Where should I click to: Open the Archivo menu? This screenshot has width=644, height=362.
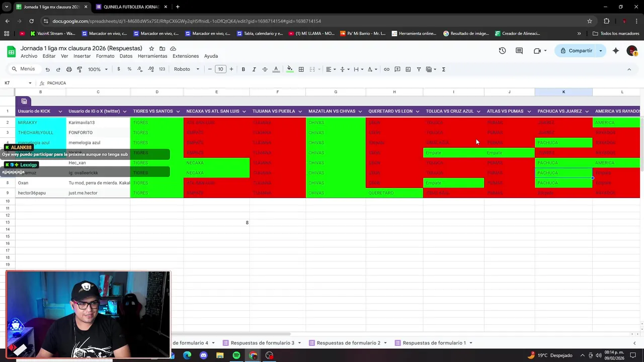pos(29,56)
